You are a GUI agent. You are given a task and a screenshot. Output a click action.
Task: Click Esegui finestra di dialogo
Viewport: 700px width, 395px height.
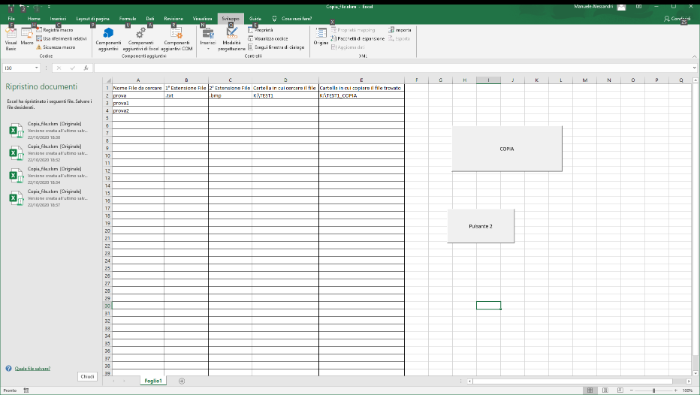tap(276, 47)
